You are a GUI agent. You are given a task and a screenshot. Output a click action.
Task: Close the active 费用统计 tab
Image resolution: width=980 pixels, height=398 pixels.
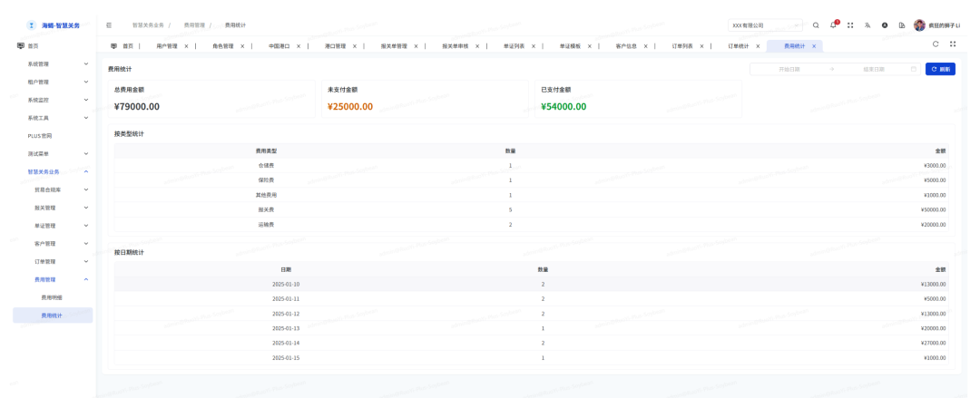[x=813, y=46]
